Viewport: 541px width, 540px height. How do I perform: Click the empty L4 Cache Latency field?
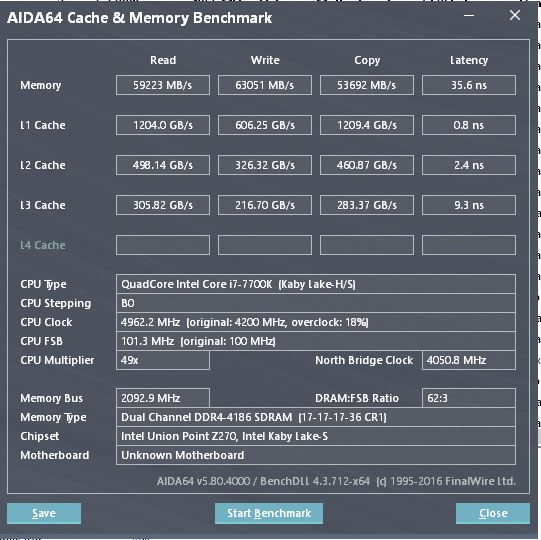coord(469,245)
